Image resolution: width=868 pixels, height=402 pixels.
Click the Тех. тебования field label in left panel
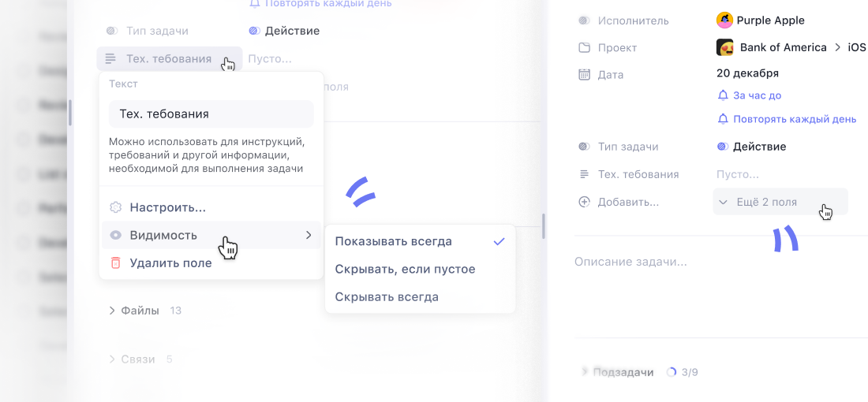tap(169, 58)
